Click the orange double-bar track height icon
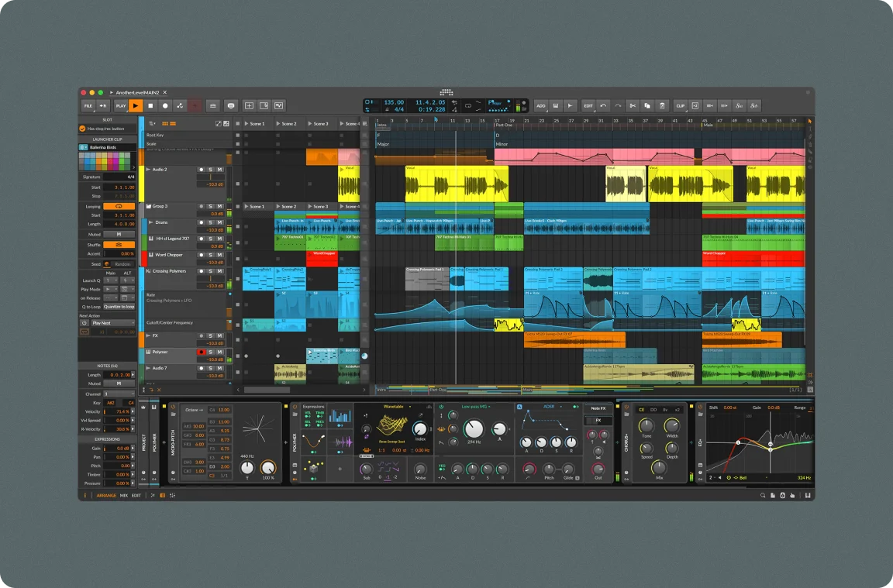The height and width of the screenshot is (588, 893). (173, 123)
